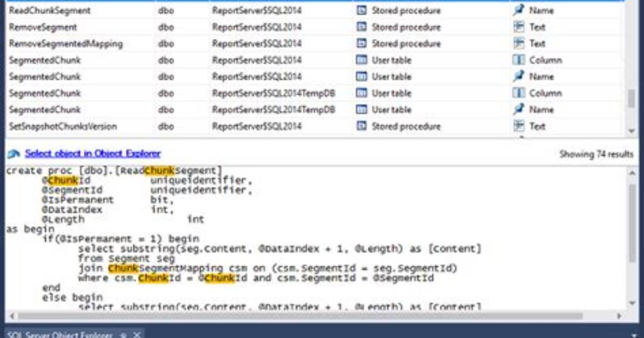This screenshot has height=338, width=644.
Task: Click Name pin icon of TempDB SegmentedChunk row
Action: point(519,110)
